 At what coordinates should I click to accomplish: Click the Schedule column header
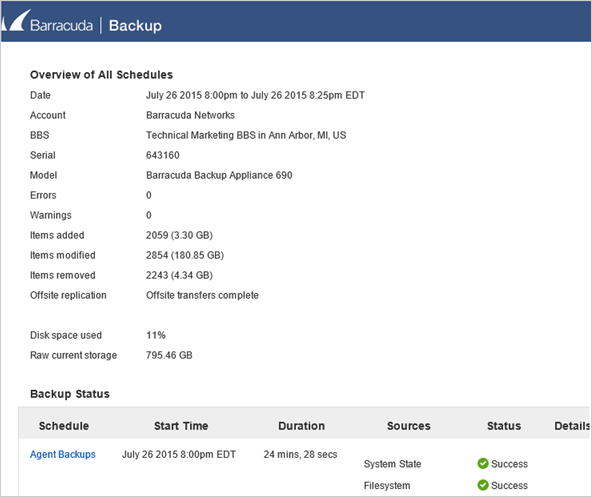point(64,426)
